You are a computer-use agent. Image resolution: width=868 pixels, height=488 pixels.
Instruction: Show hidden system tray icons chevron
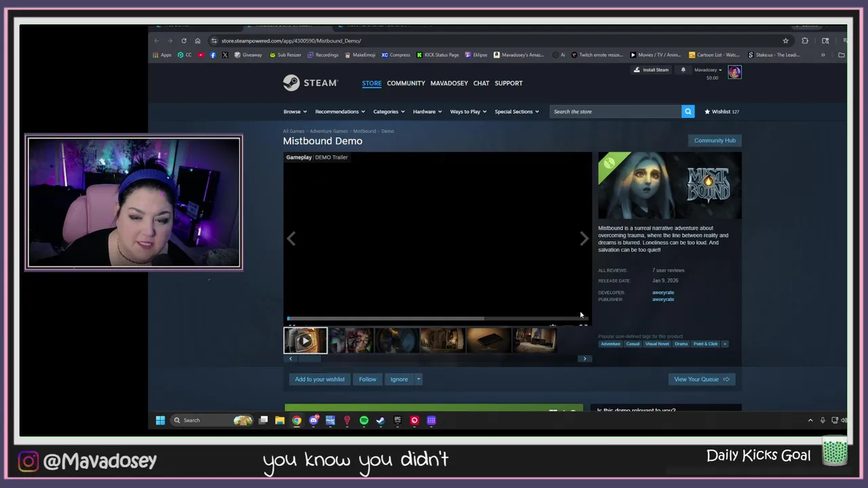click(x=810, y=420)
